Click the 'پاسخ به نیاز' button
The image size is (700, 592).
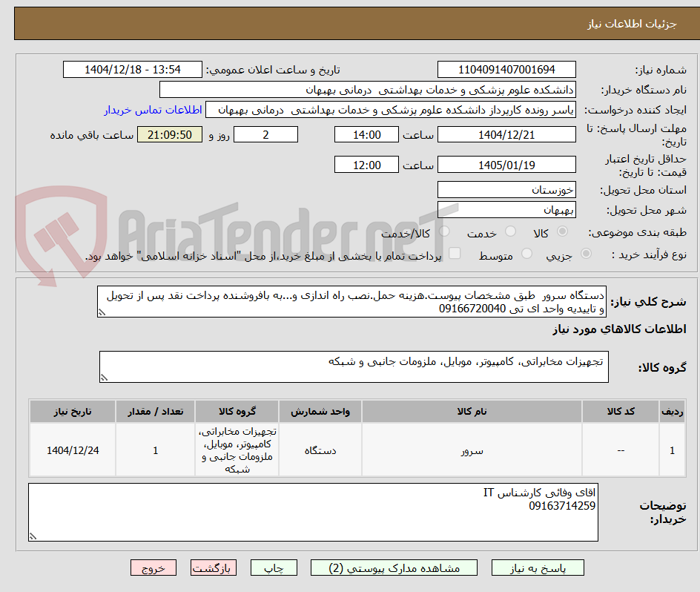[538, 568]
